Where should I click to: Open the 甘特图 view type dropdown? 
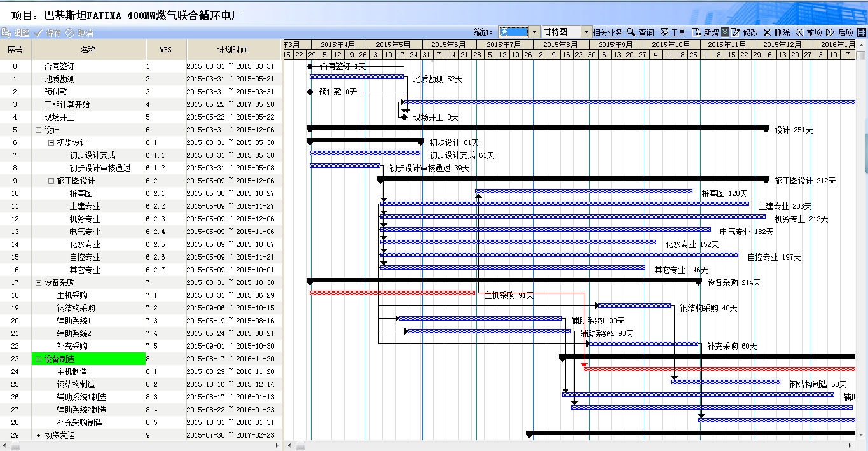coord(586,32)
